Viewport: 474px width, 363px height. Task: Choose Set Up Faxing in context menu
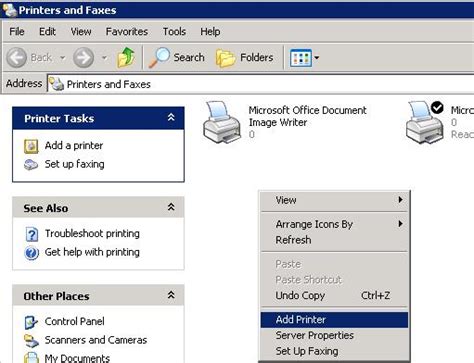[x=334, y=351]
